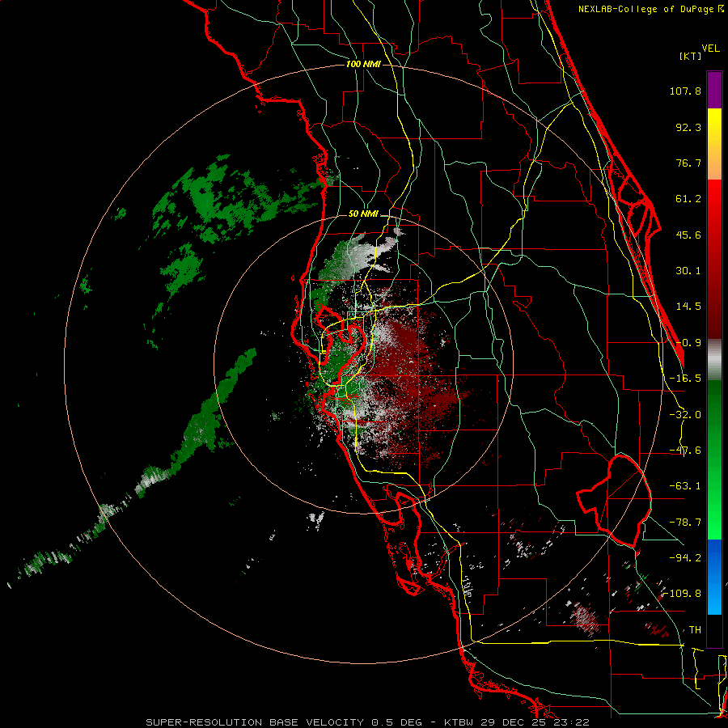Click the TH threshold label

[x=695, y=630]
